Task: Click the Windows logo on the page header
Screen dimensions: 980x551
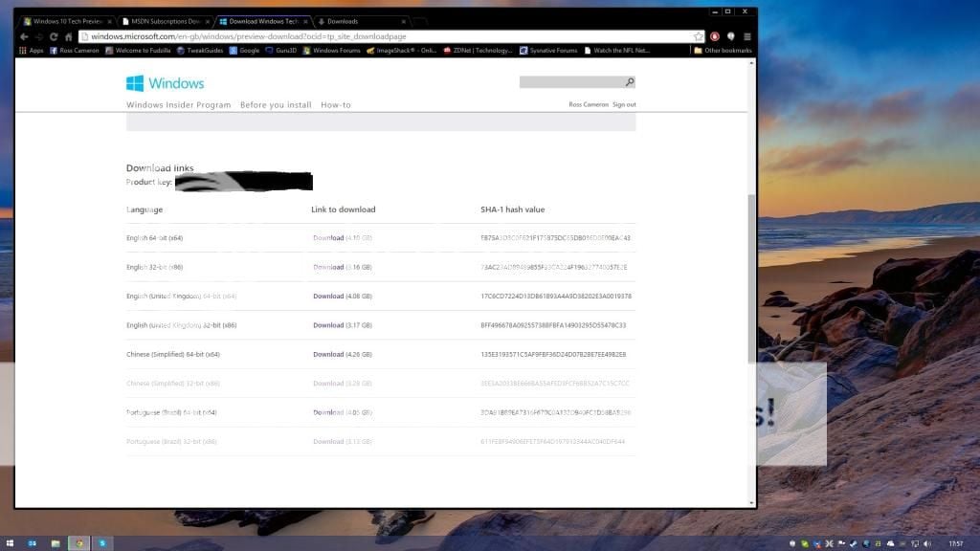Action: tap(165, 83)
